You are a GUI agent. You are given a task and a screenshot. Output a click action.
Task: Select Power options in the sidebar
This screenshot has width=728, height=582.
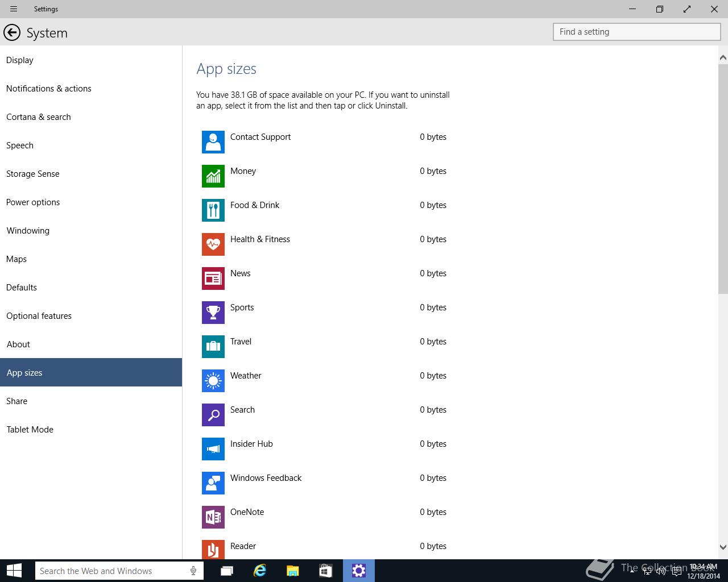coord(91,202)
